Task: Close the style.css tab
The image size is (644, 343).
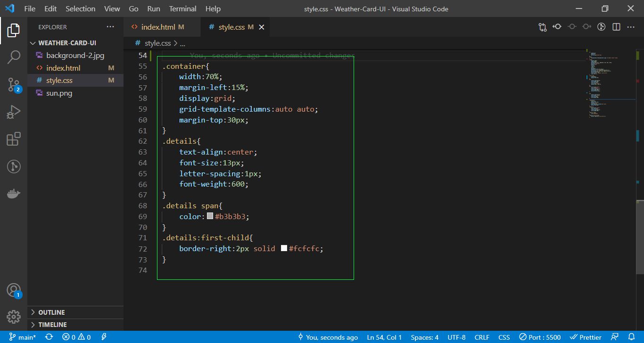Action: coord(261,27)
